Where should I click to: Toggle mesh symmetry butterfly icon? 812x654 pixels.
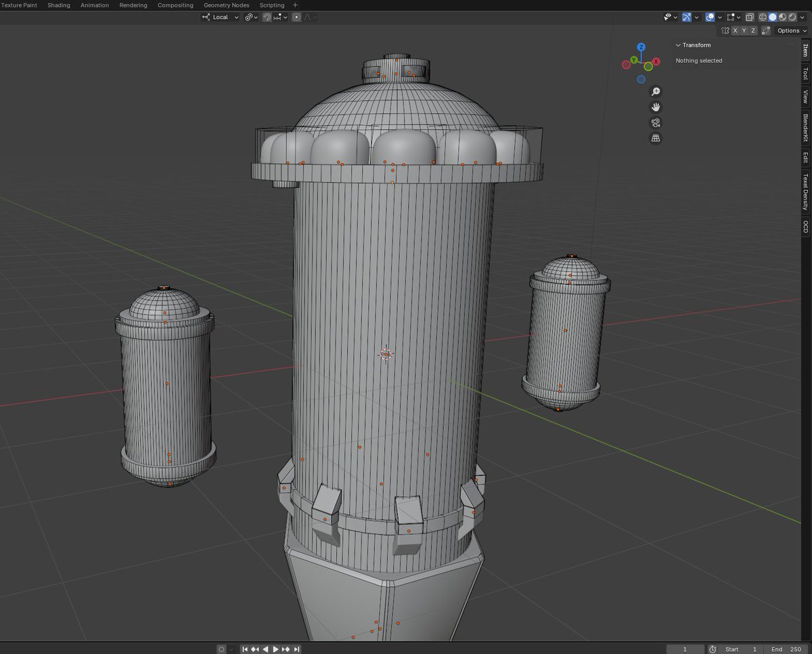click(725, 30)
